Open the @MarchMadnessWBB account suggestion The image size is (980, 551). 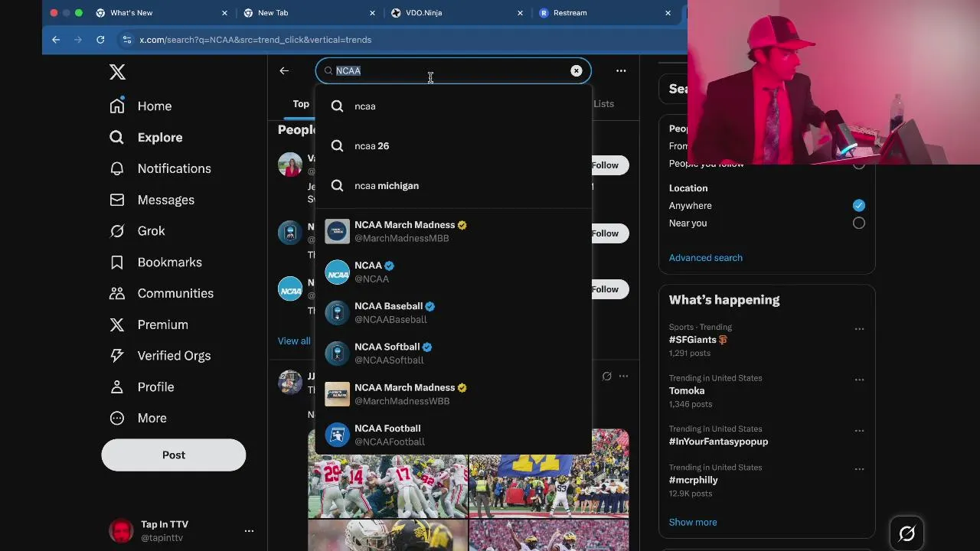[x=453, y=393]
